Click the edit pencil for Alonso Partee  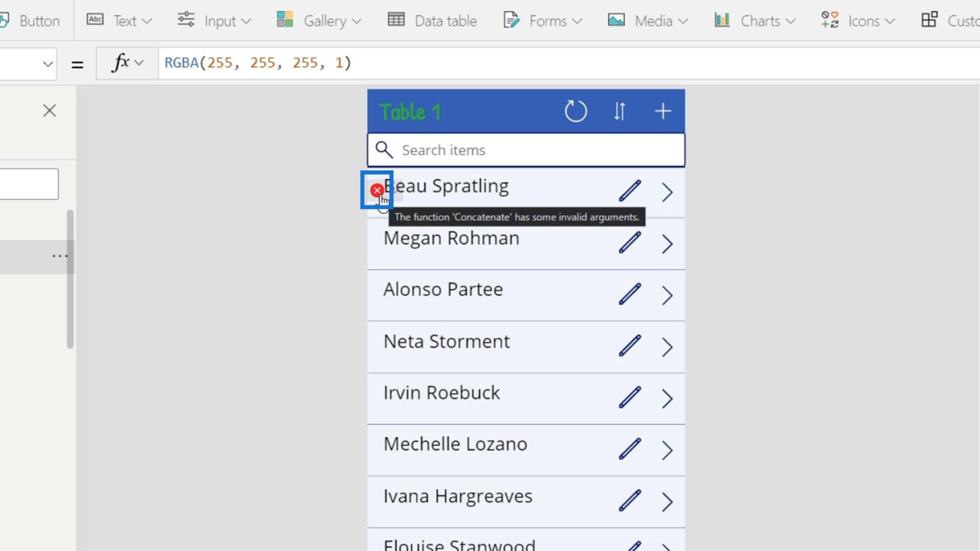click(630, 294)
